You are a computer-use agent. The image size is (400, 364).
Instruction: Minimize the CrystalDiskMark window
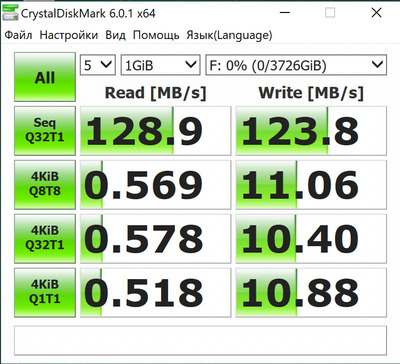click(x=285, y=13)
